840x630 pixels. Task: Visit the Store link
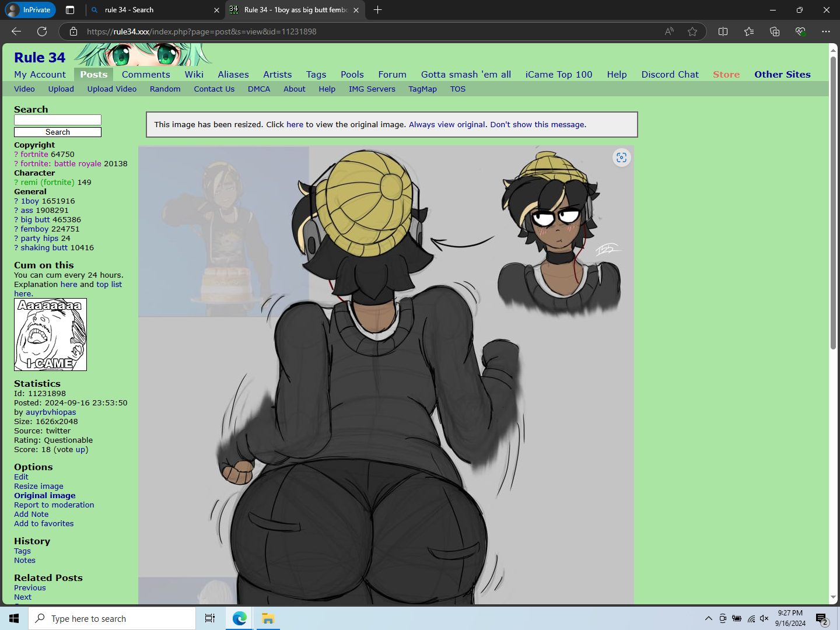tap(726, 75)
